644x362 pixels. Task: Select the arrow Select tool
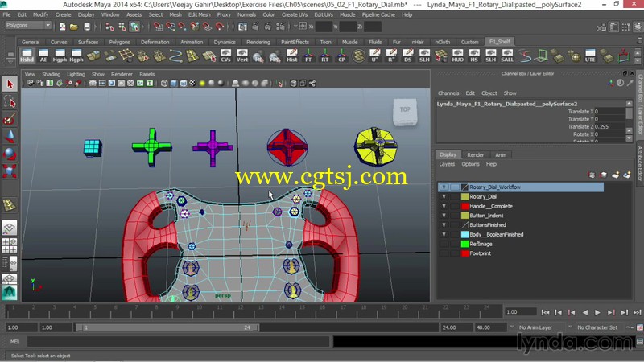(x=10, y=84)
